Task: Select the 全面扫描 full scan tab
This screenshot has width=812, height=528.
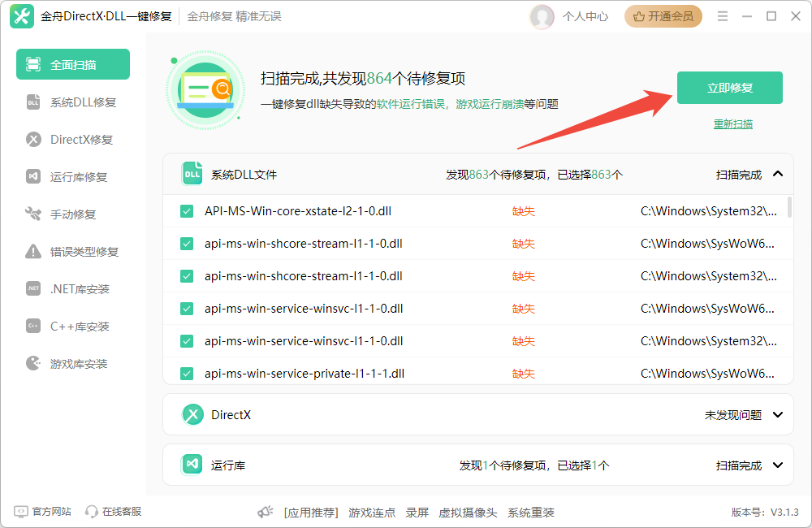Action: click(x=73, y=64)
